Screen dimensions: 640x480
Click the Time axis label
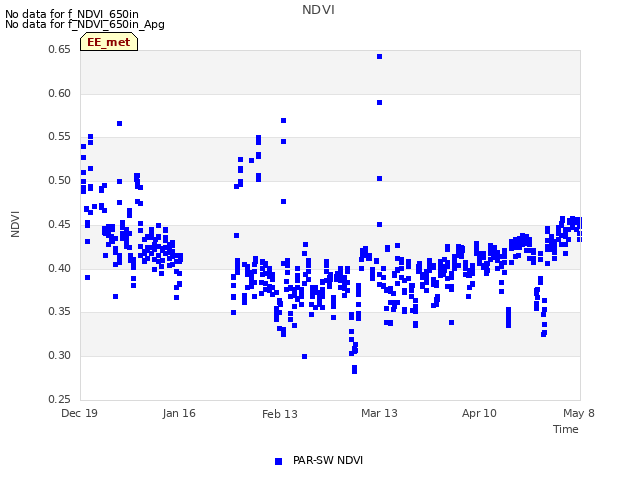566,429
